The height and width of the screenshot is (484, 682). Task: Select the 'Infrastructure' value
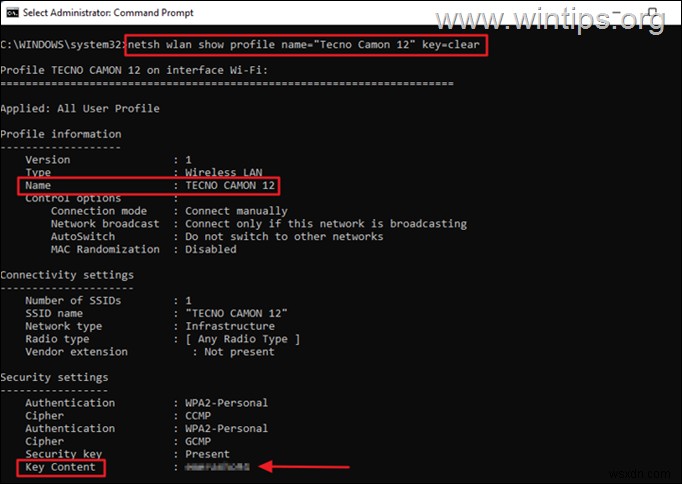tap(230, 326)
